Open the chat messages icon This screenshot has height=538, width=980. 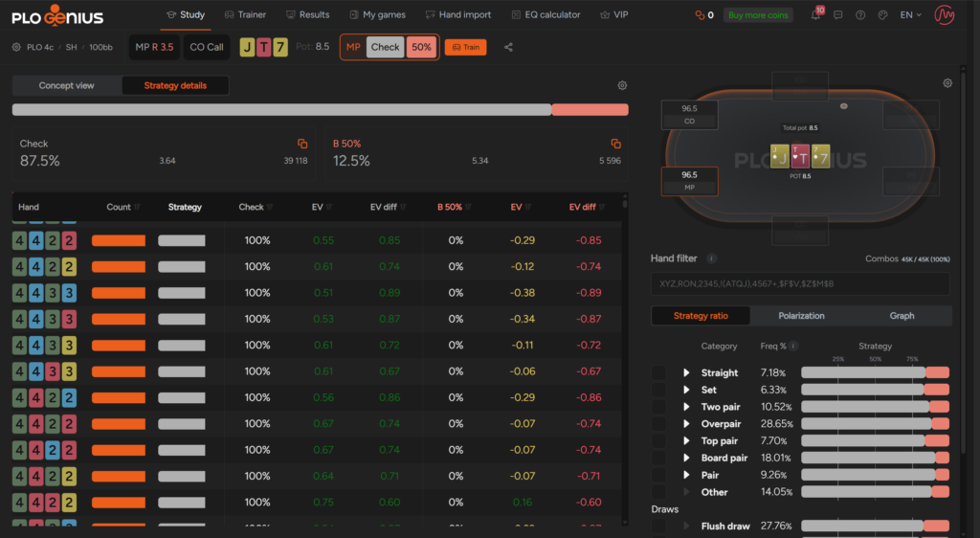coord(838,15)
